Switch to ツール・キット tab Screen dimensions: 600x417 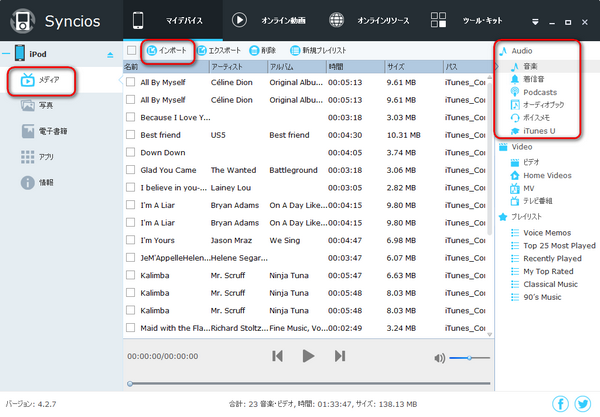[x=466, y=20]
